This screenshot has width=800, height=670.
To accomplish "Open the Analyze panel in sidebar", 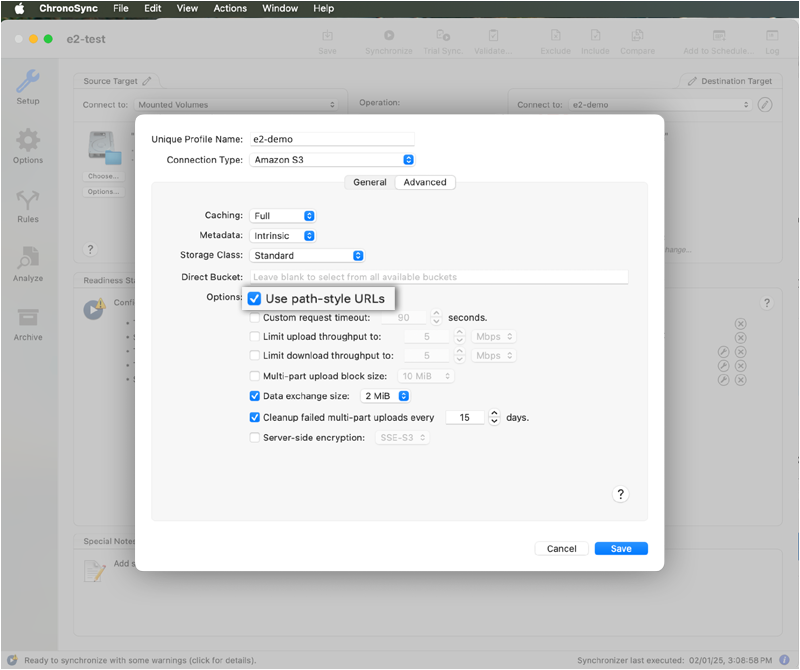I will pyautogui.click(x=28, y=258).
